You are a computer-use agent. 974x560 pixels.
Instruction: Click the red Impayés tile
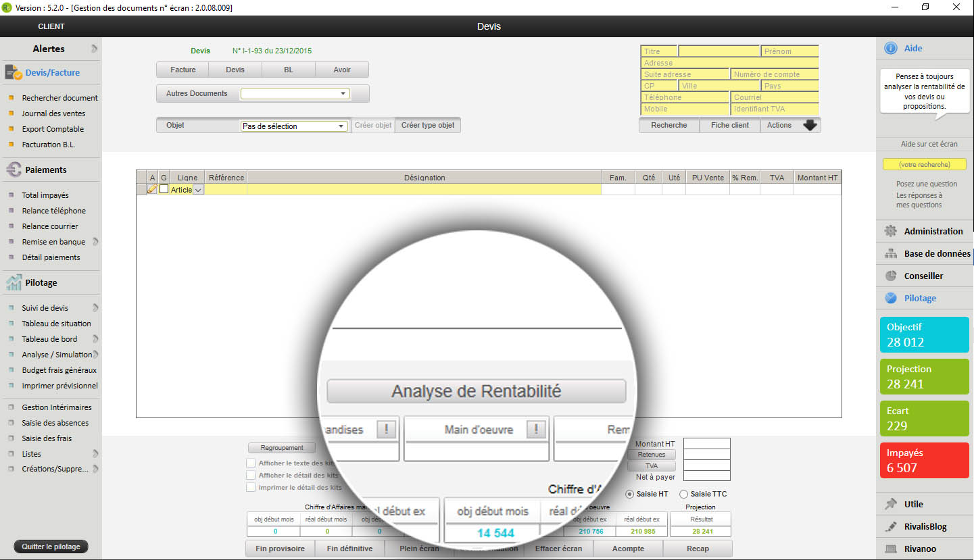pyautogui.click(x=924, y=460)
